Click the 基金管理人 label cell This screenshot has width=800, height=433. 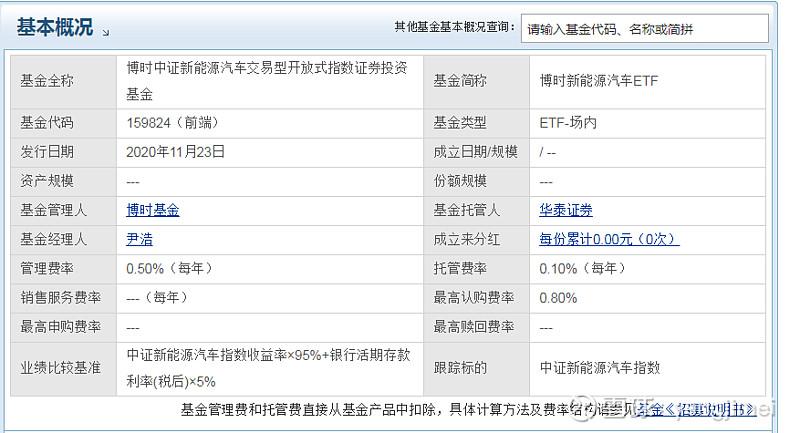click(64, 210)
